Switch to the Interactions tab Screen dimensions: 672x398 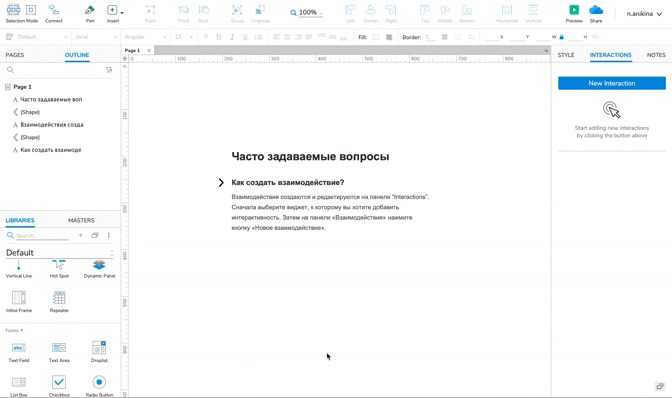pos(610,55)
